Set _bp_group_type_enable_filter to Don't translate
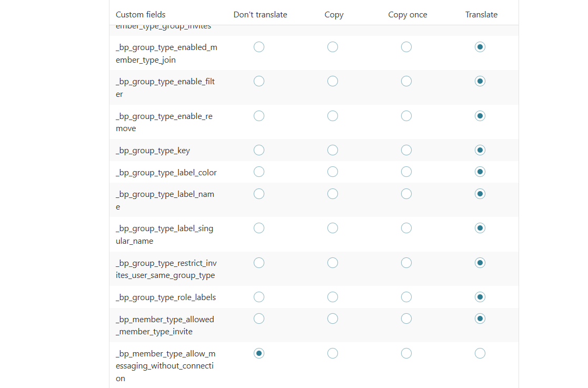Screen dimensions: 588x388 (x=259, y=81)
